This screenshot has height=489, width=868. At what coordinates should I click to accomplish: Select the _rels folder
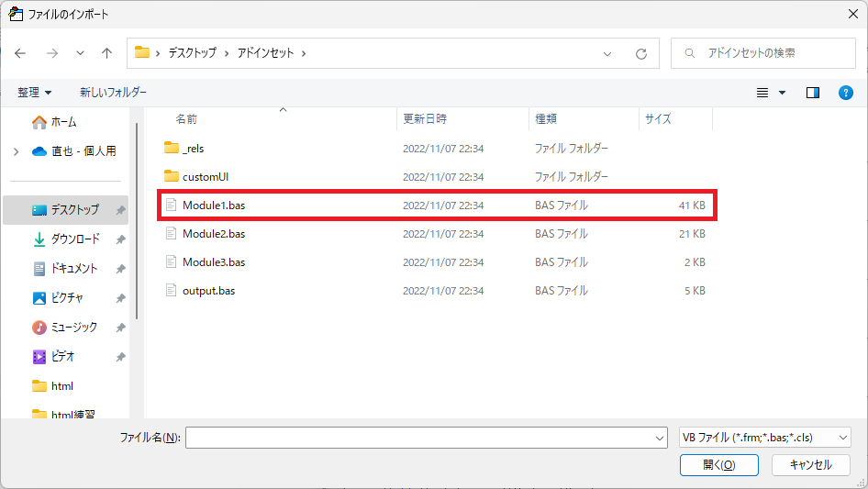coord(438,149)
